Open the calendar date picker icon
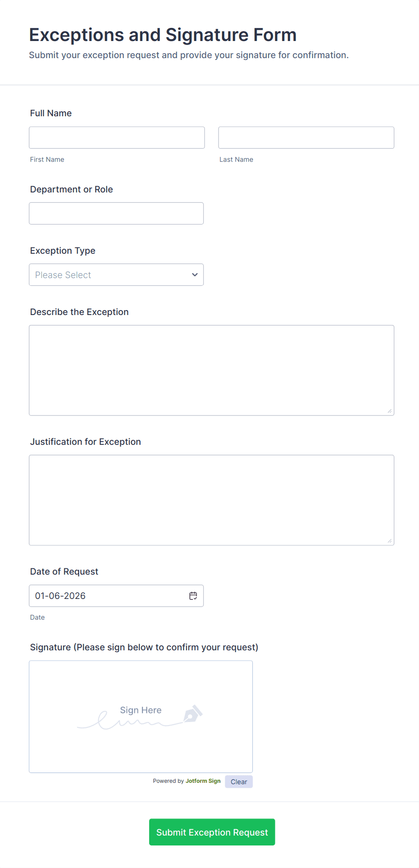The image size is (419, 868). (193, 596)
